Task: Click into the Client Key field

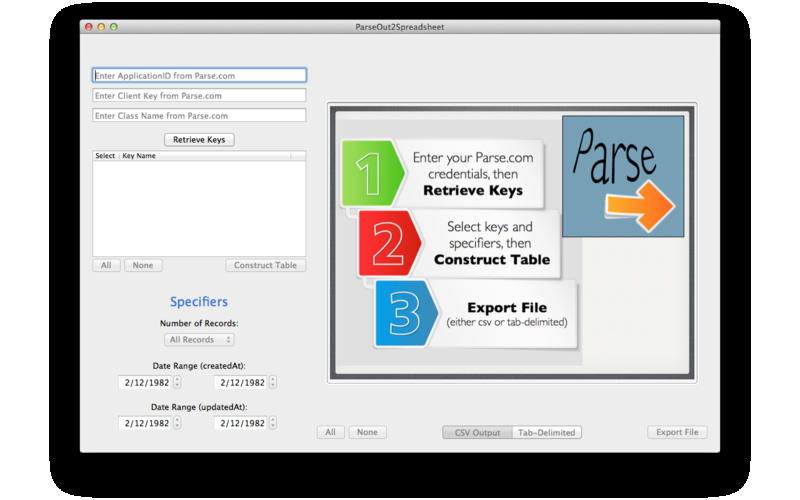Action: click(x=199, y=96)
